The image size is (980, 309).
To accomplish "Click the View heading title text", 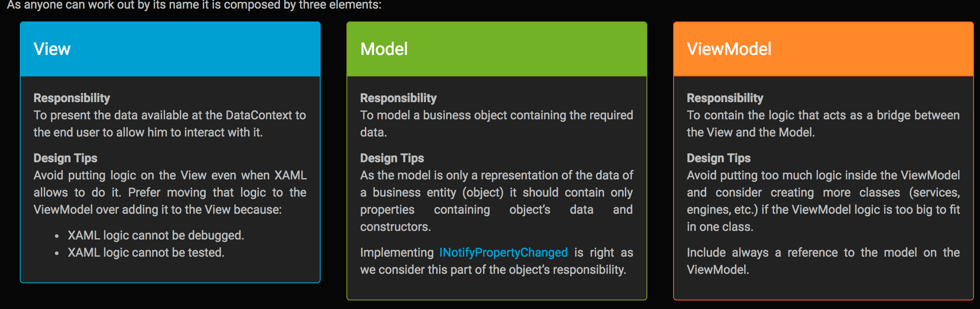I will click(52, 49).
